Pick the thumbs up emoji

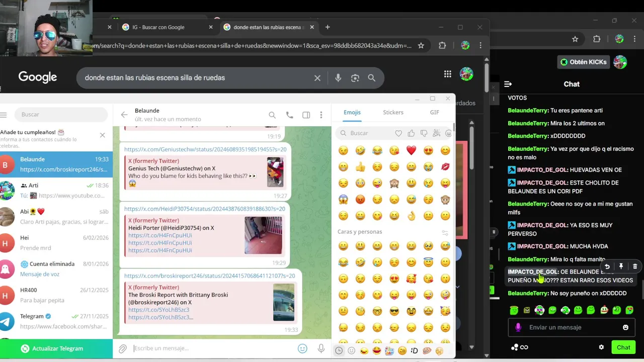[360, 167]
